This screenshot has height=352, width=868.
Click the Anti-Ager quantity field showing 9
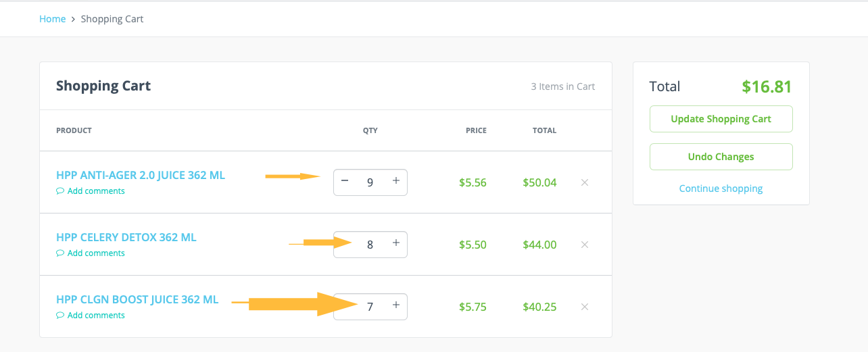click(x=370, y=182)
